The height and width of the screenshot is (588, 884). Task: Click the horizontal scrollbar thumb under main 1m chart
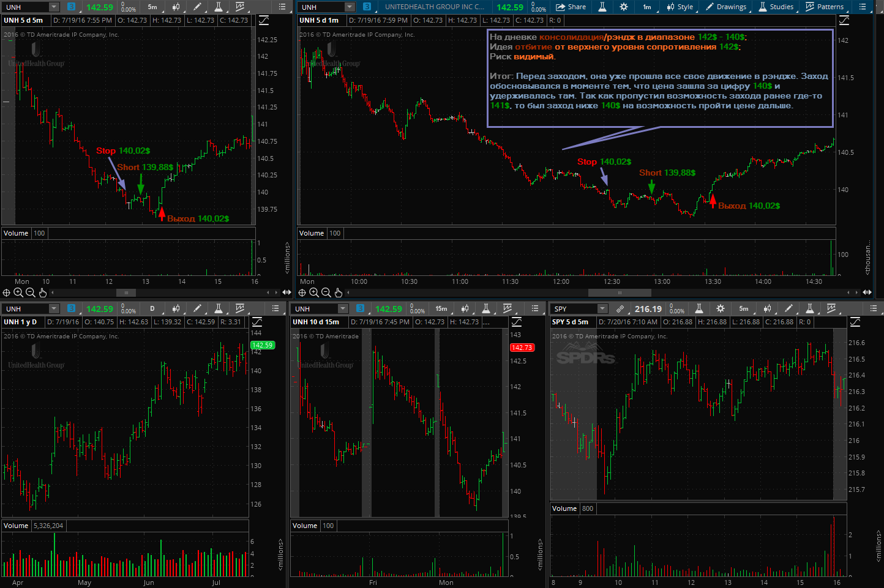click(620, 292)
